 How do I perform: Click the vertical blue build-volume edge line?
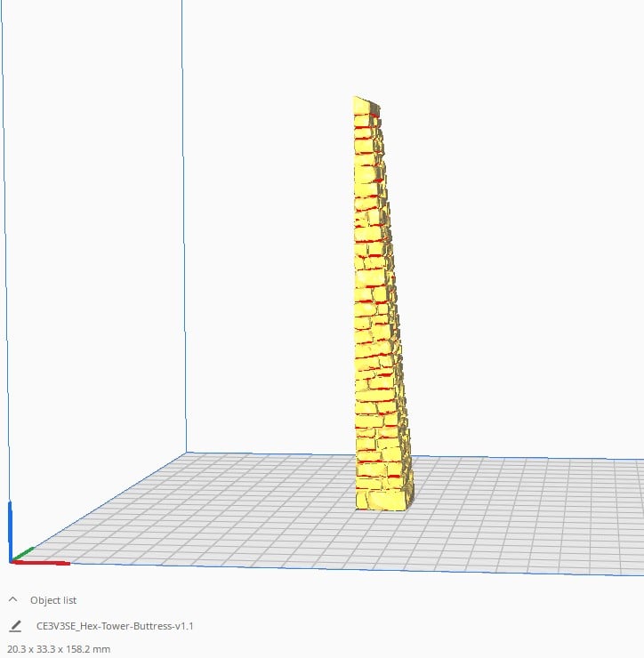(x=183, y=227)
